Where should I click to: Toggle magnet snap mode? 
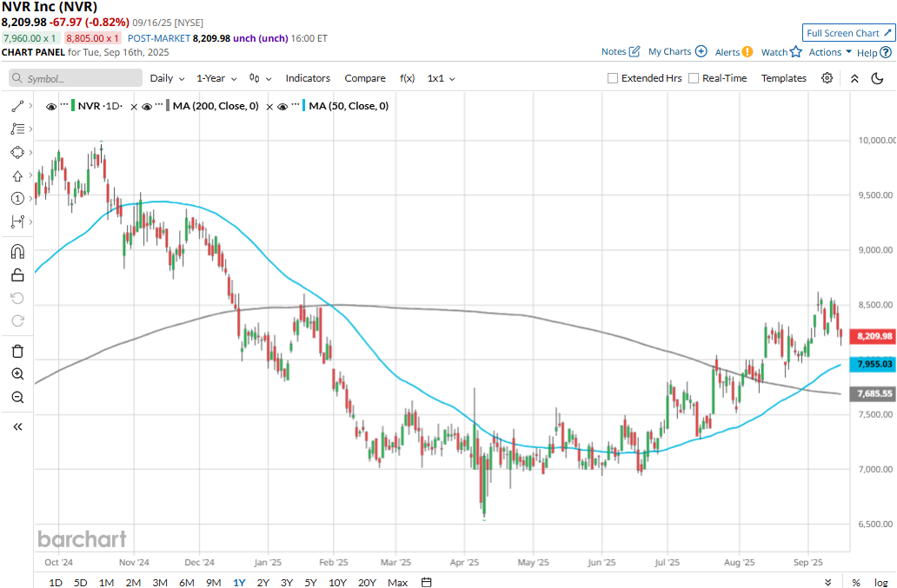click(17, 251)
